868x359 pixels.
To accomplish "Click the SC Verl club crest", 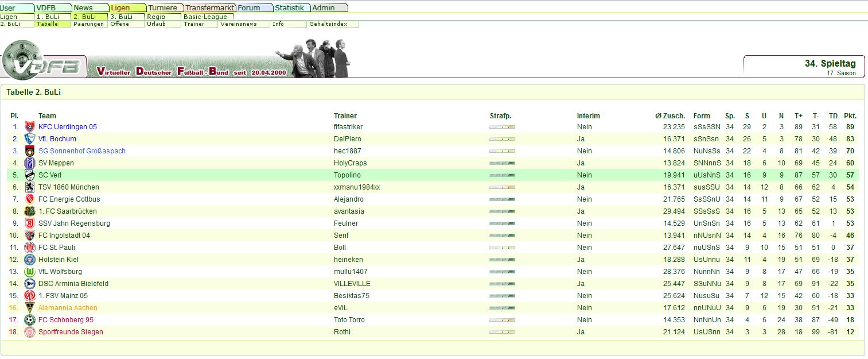I will coord(30,175).
